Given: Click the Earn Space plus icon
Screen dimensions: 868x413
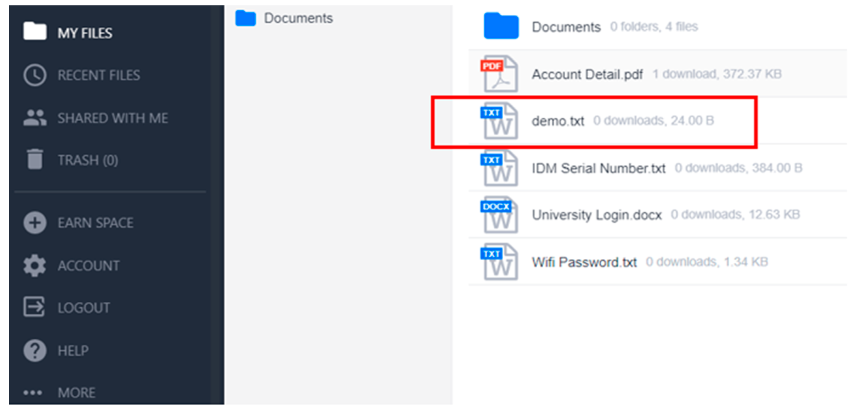Looking at the screenshot, I should coord(35,223).
